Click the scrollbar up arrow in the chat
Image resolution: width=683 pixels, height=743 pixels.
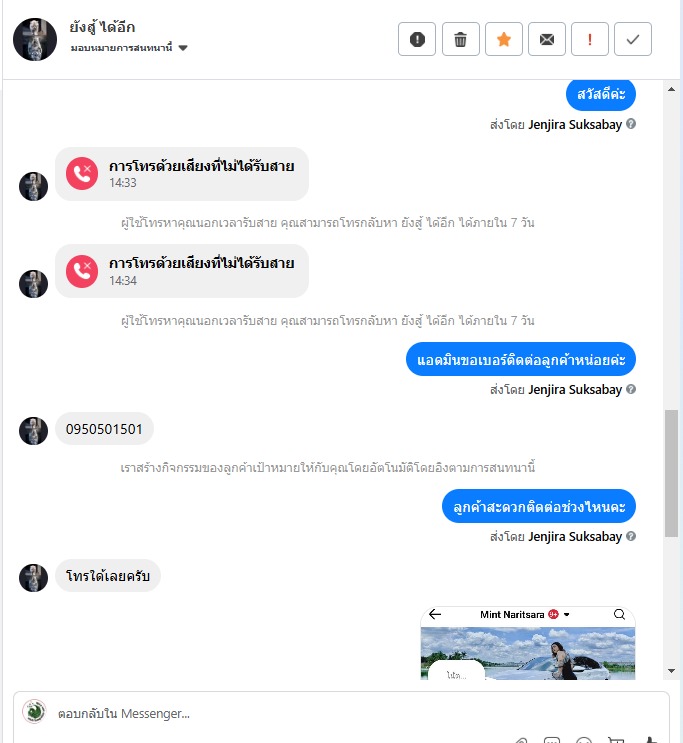[x=671, y=89]
